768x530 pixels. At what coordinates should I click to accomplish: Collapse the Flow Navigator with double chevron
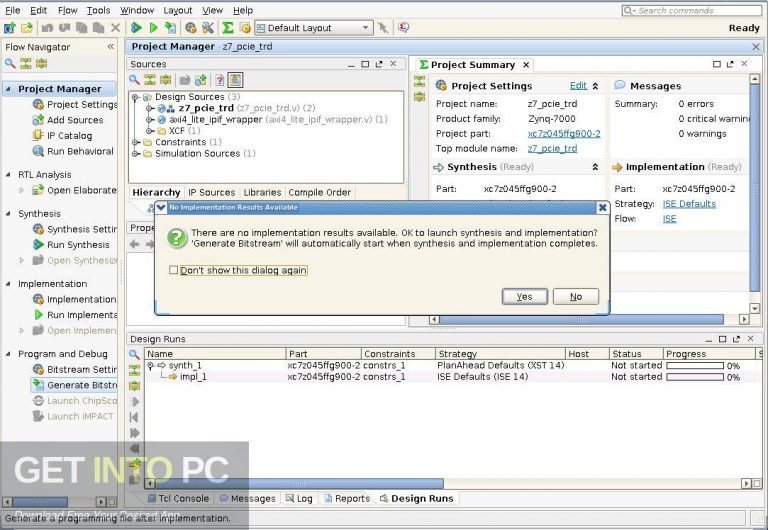point(111,47)
